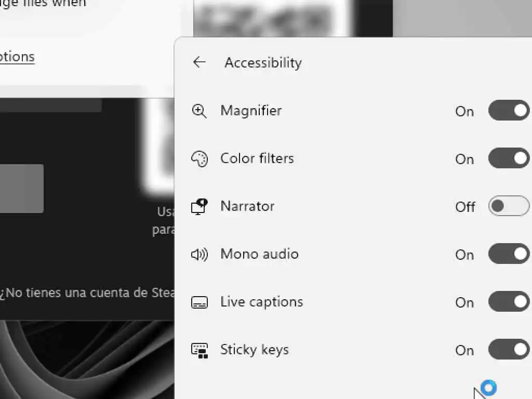Turn off the Magnifier toggle
532x399 pixels.
509,110
